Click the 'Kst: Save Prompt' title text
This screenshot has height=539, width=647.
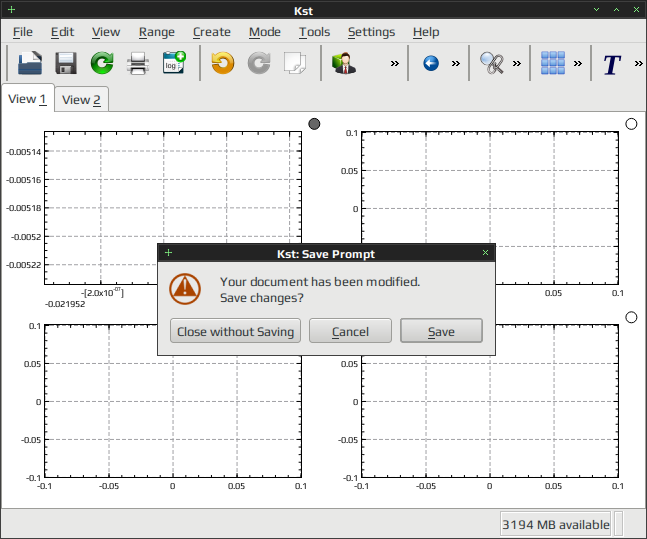tap(326, 254)
